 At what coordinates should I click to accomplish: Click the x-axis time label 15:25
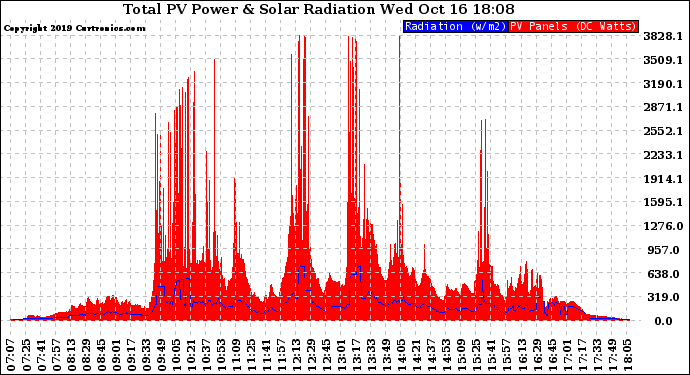click(x=476, y=355)
